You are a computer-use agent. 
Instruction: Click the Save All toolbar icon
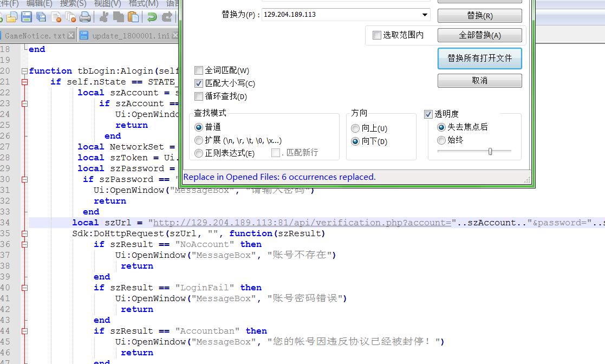pos(41,17)
